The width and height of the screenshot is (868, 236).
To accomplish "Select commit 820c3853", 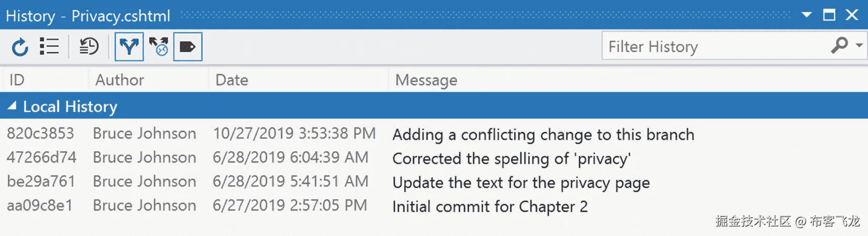I will 41,133.
